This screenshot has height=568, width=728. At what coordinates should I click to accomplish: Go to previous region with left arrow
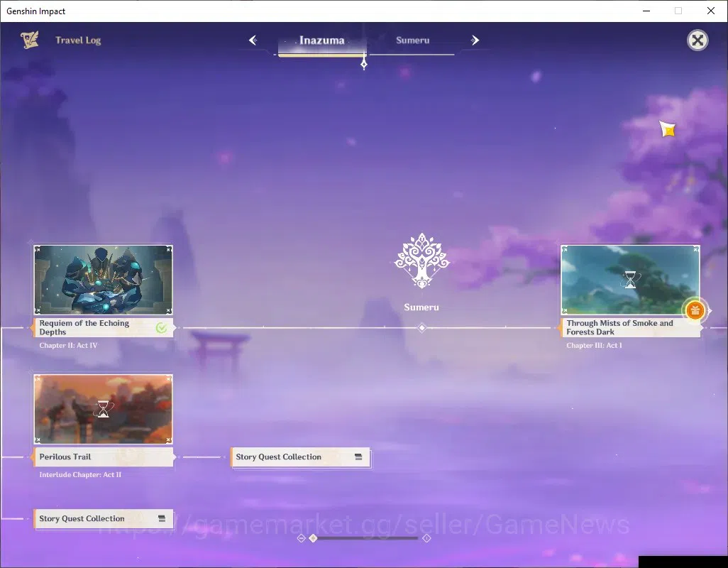[x=253, y=40]
